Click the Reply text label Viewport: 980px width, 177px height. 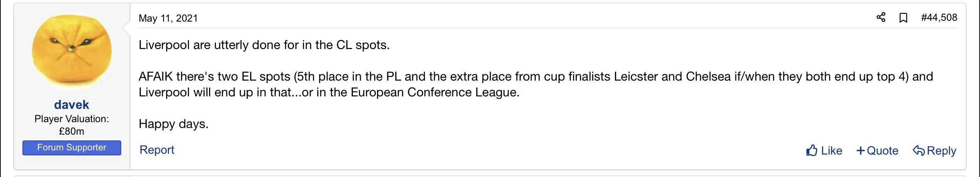pyautogui.click(x=941, y=150)
